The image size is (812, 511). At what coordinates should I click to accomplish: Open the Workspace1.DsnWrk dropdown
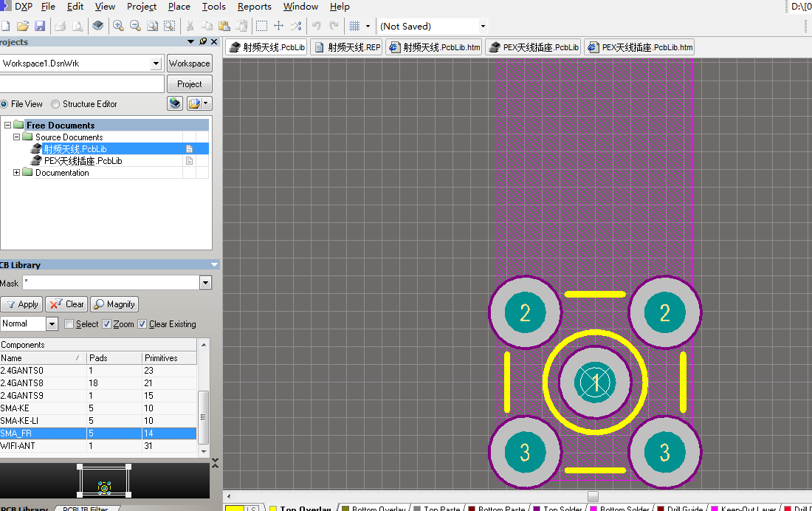click(156, 64)
